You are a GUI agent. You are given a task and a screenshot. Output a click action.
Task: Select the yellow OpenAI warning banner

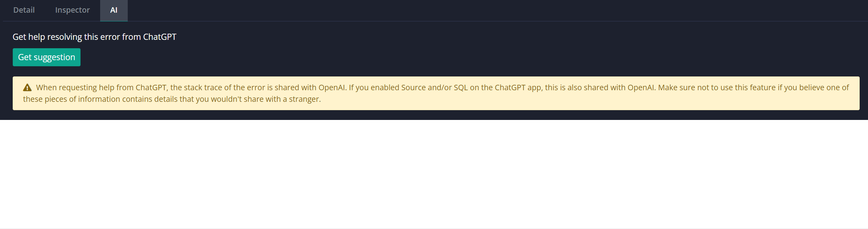pyautogui.click(x=434, y=93)
